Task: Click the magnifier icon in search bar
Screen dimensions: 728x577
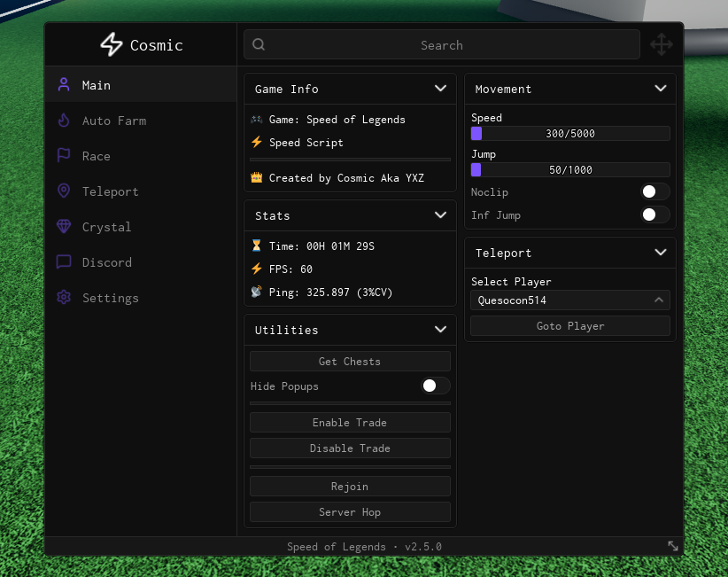Action: (259, 44)
